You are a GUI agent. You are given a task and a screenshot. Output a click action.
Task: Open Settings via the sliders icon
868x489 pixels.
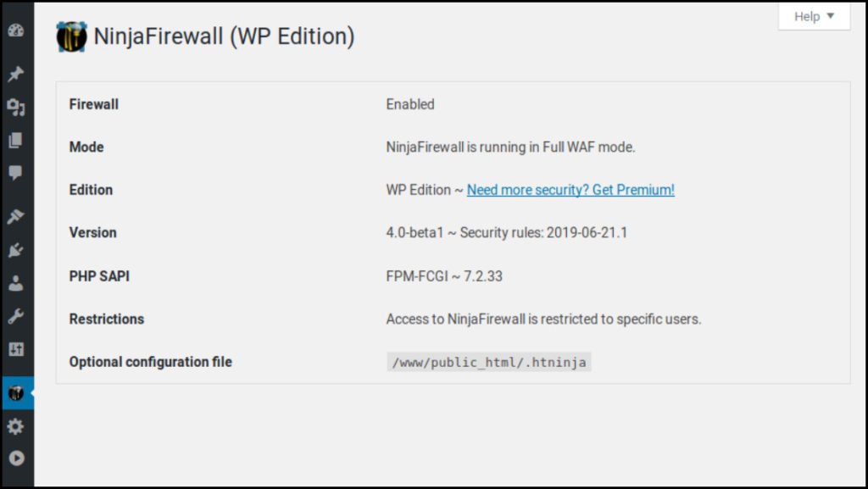coord(15,349)
